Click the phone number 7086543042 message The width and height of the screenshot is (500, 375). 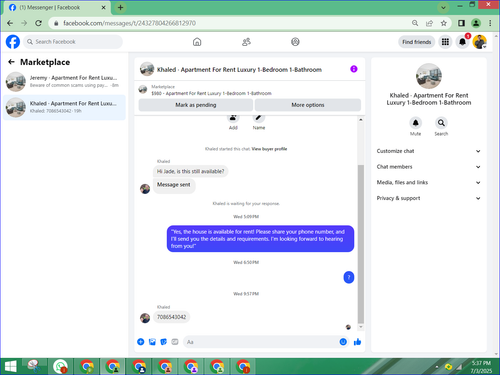click(x=172, y=317)
